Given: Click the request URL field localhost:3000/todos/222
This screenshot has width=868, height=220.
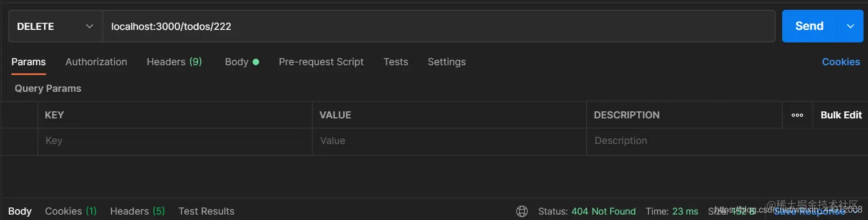Looking at the screenshot, I should click(439, 26).
